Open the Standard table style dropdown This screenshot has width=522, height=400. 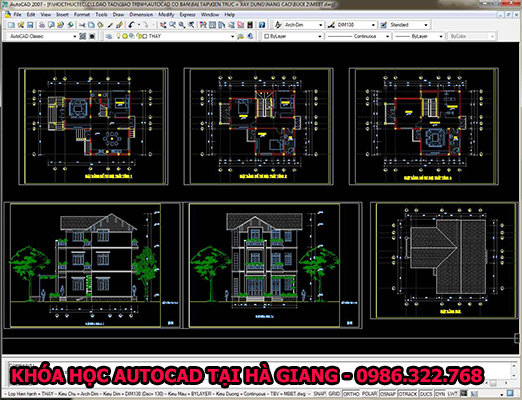[409, 25]
